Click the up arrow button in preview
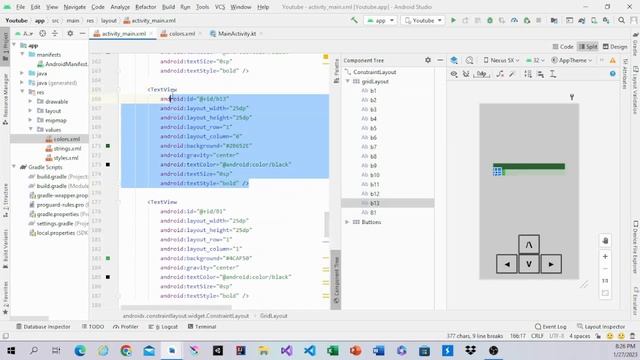Viewport: 640px width, 360px height. point(529,244)
